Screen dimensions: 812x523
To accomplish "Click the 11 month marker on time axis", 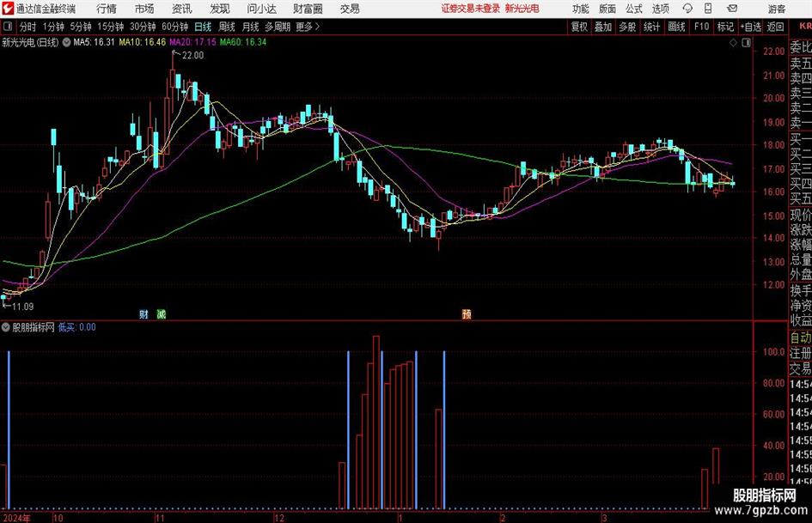I will [160, 518].
